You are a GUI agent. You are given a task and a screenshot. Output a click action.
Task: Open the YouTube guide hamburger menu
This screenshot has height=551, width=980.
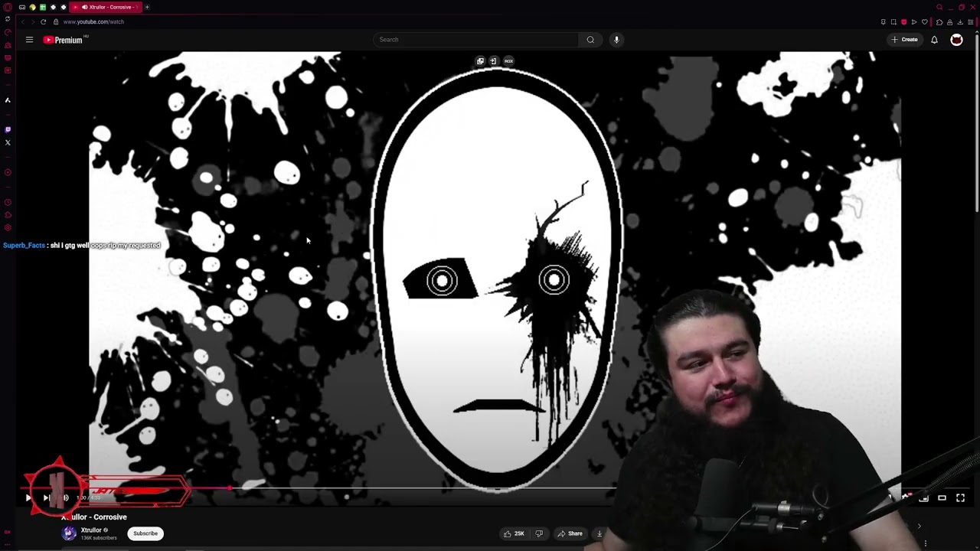(29, 40)
